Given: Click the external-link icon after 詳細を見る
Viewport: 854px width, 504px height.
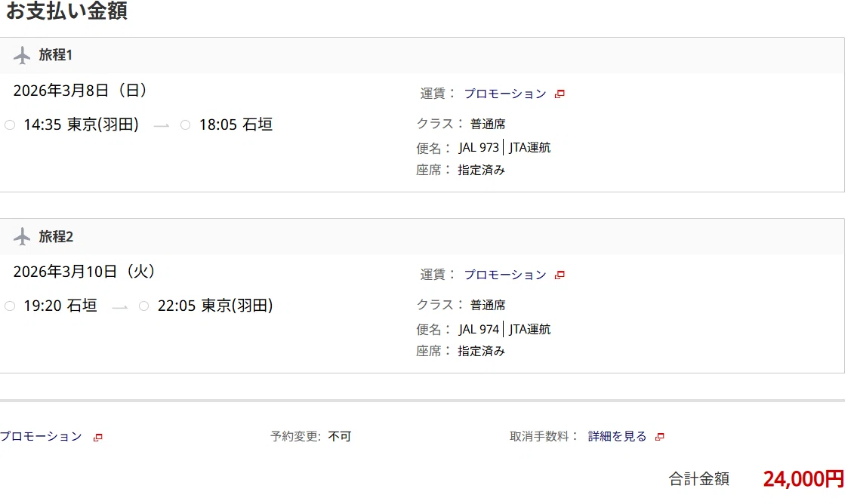Looking at the screenshot, I should click(659, 437).
